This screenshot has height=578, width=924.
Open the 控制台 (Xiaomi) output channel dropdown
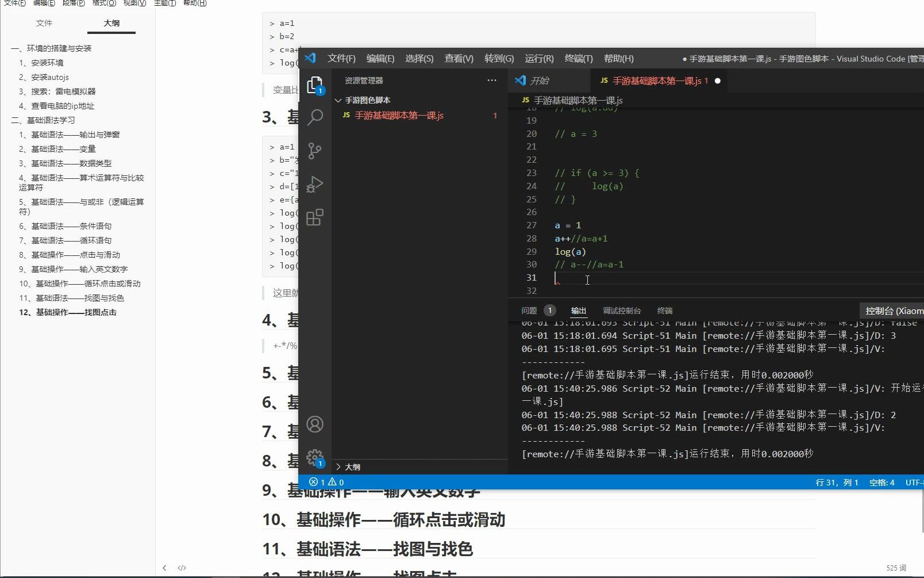pos(891,310)
